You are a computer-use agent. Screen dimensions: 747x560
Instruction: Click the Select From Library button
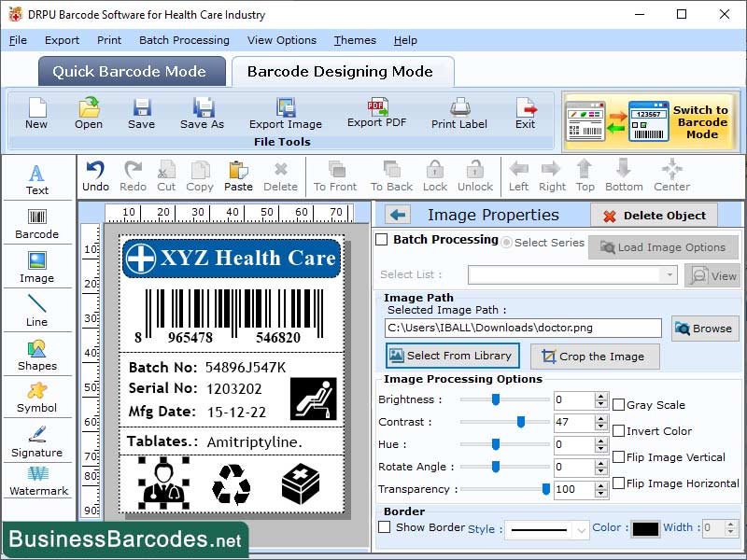point(452,356)
